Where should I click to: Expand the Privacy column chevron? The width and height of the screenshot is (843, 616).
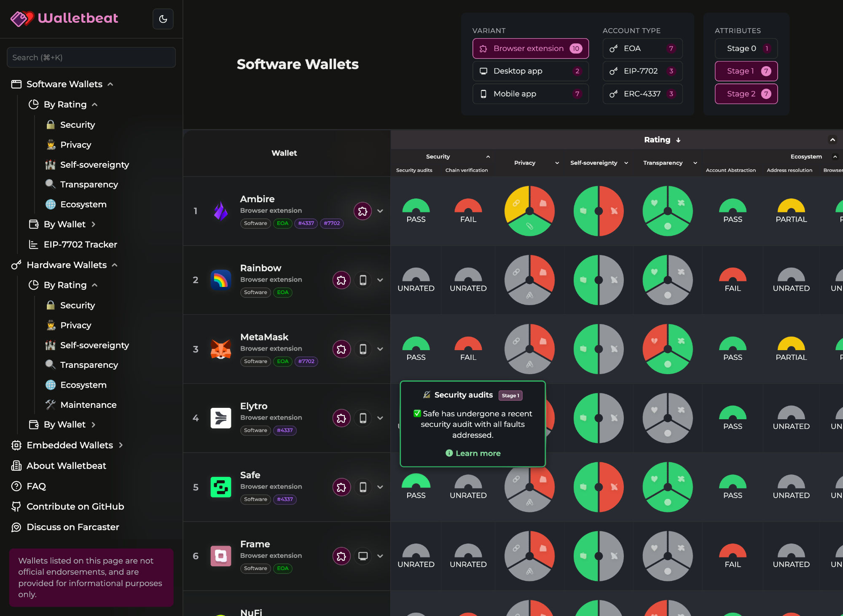click(557, 163)
